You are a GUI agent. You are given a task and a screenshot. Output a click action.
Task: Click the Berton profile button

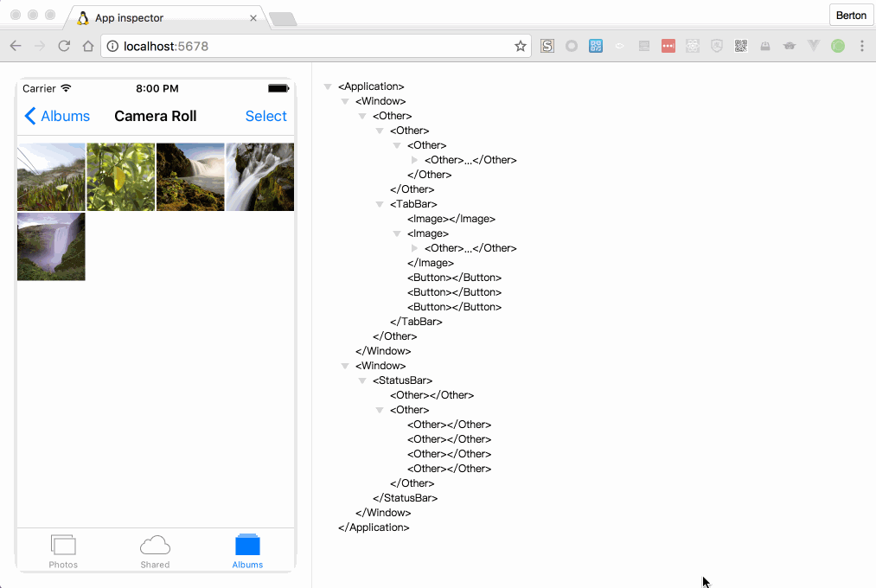[850, 16]
